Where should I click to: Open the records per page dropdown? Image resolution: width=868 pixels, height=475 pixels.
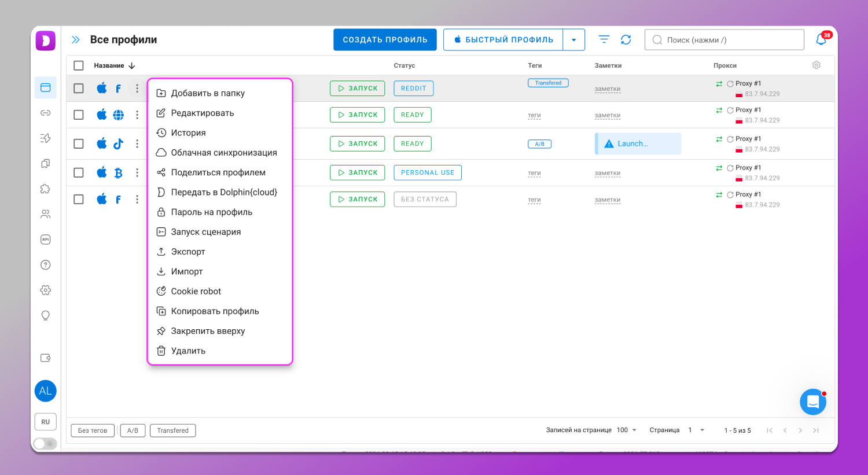click(x=627, y=430)
